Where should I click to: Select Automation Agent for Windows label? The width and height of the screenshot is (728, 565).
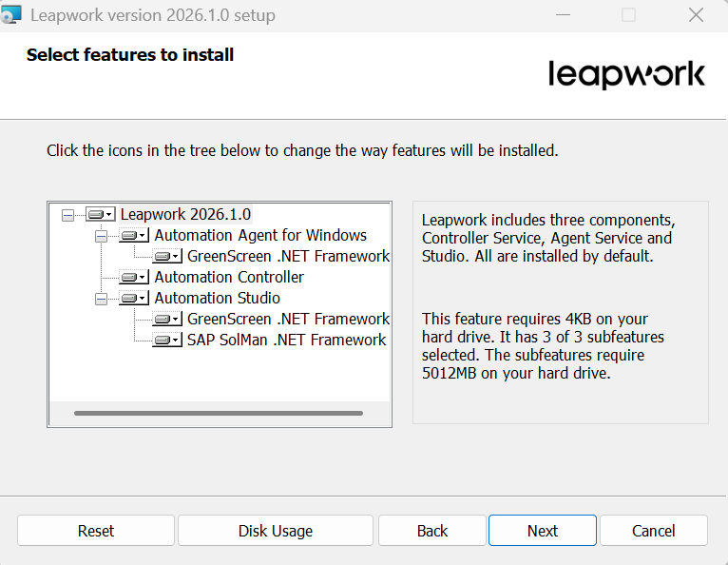[x=260, y=235]
